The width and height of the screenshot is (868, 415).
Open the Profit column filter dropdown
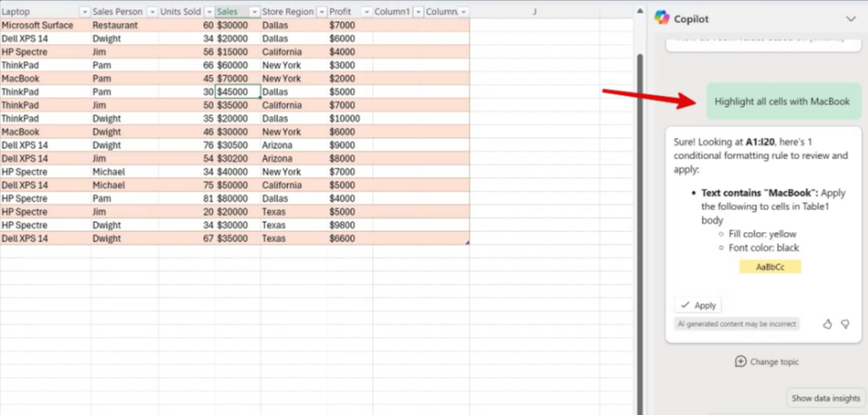366,12
